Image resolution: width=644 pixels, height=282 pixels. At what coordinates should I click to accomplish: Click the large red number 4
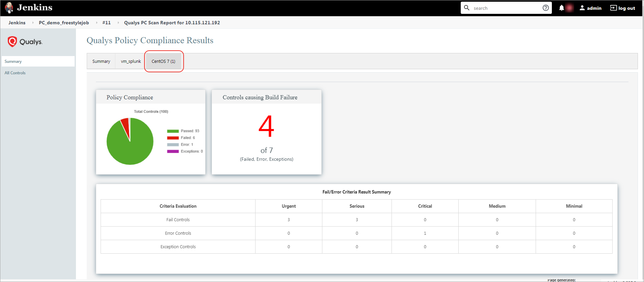click(266, 126)
